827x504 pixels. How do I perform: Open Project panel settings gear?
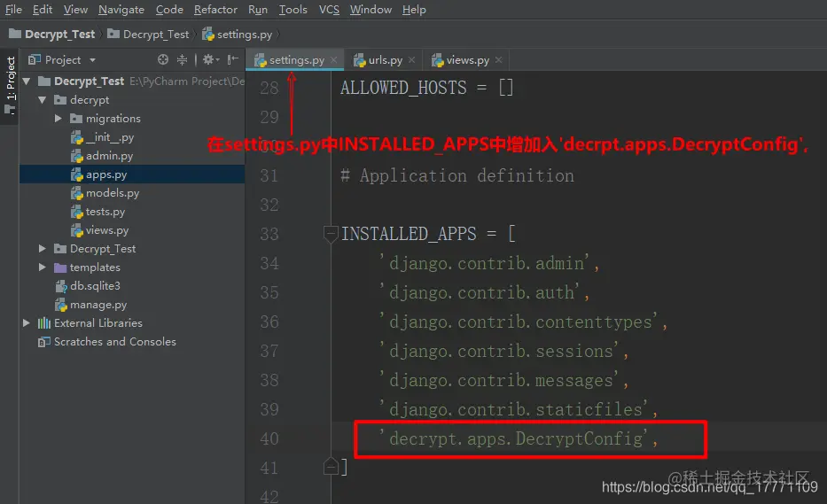tap(210, 59)
